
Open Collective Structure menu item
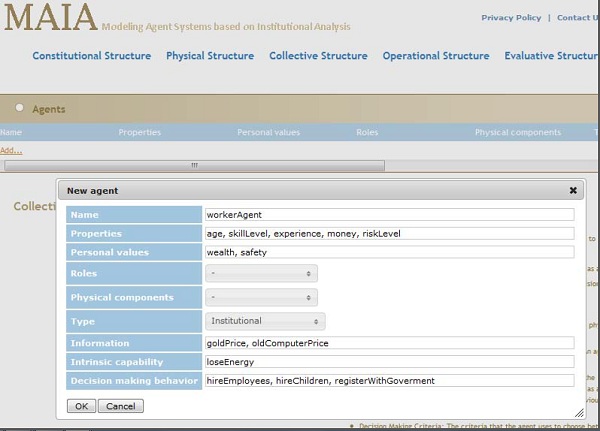[x=318, y=56]
